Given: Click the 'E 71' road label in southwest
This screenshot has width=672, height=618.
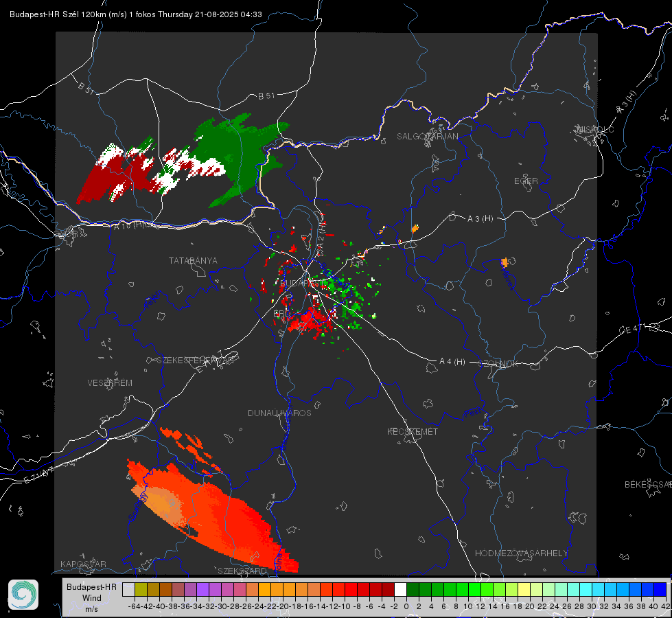Looking at the screenshot, I should [x=38, y=476].
